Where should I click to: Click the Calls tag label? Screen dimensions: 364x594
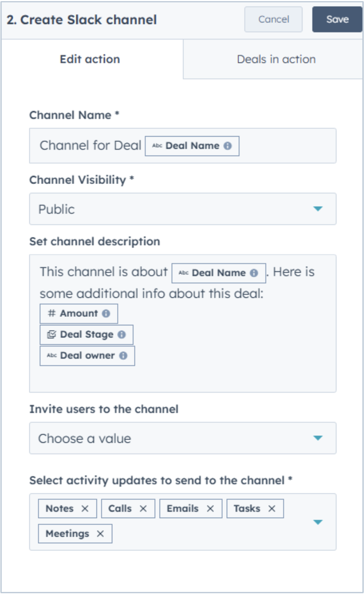120,508
